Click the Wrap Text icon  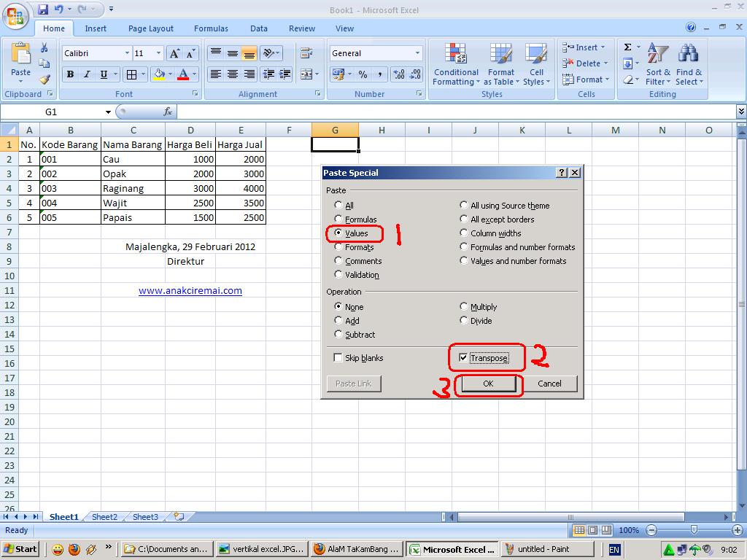point(306,53)
